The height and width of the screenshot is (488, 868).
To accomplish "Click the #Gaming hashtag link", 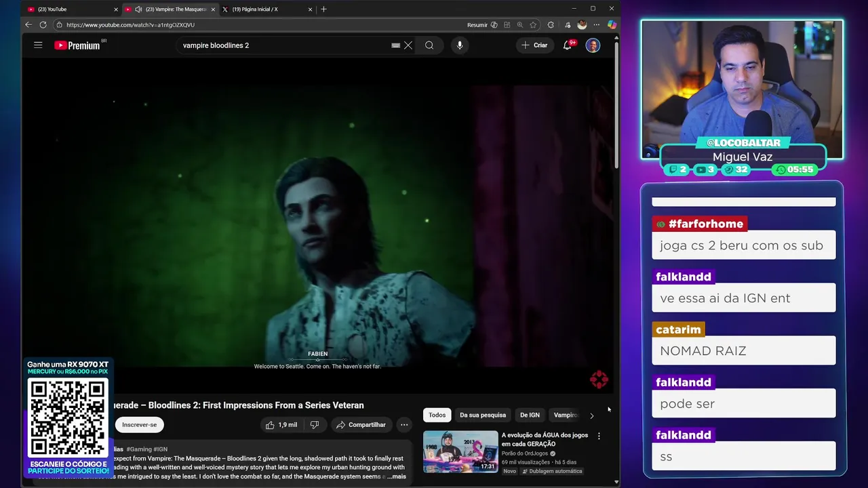I will (139, 449).
